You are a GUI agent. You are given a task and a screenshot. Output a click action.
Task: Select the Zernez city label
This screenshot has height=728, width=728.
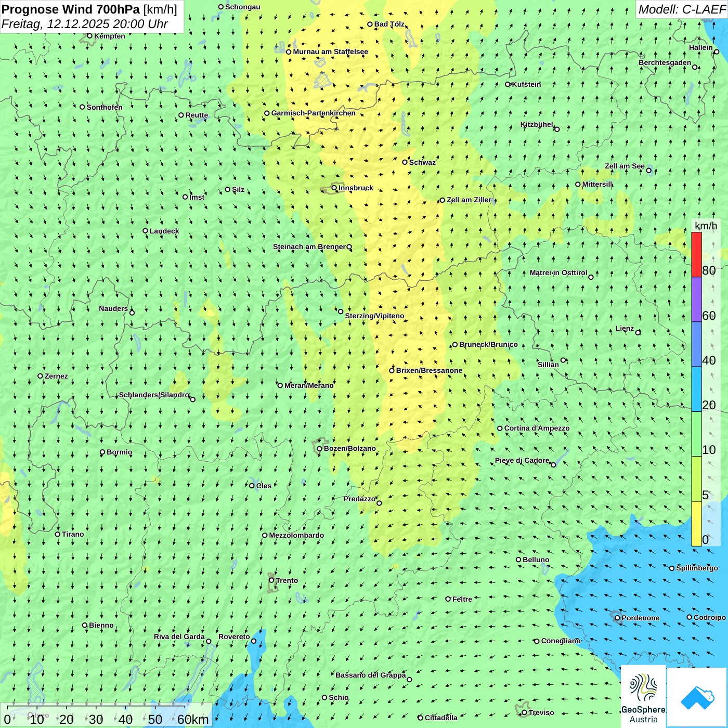(x=56, y=376)
